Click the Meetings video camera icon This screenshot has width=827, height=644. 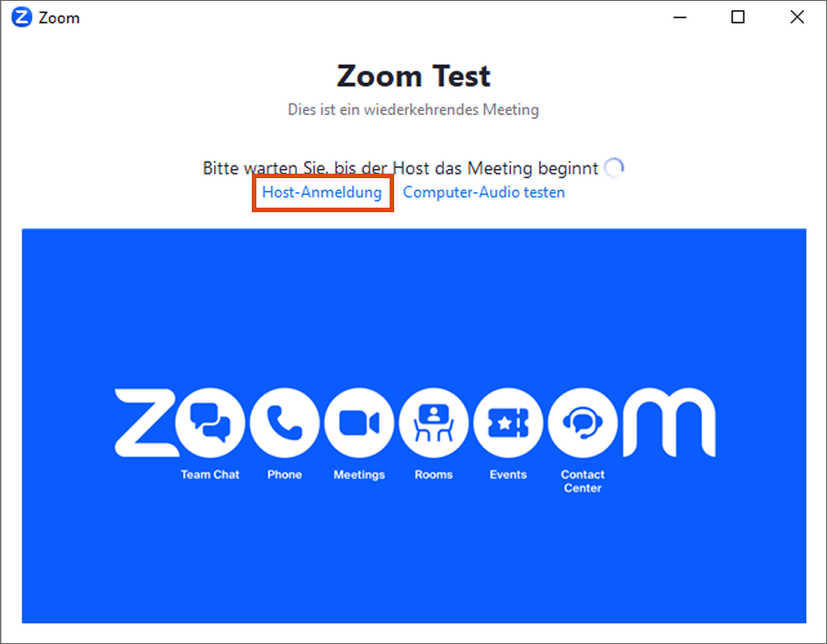[x=359, y=423]
